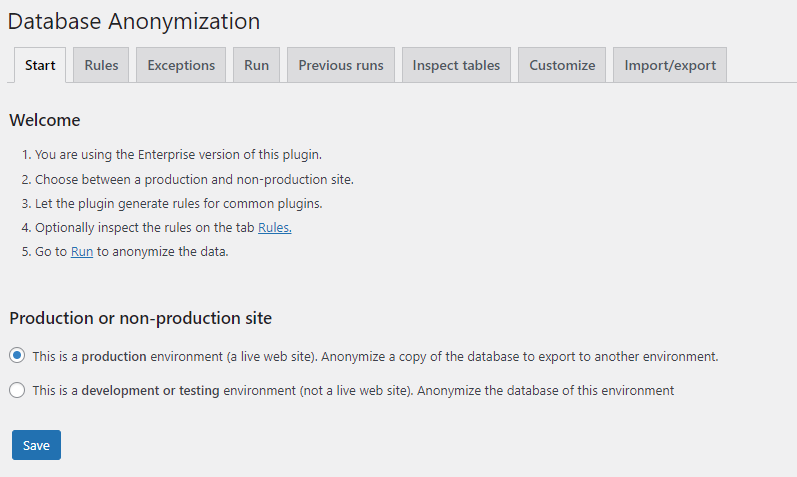Switch to the Customize tab
This screenshot has height=477, width=797.
point(562,65)
